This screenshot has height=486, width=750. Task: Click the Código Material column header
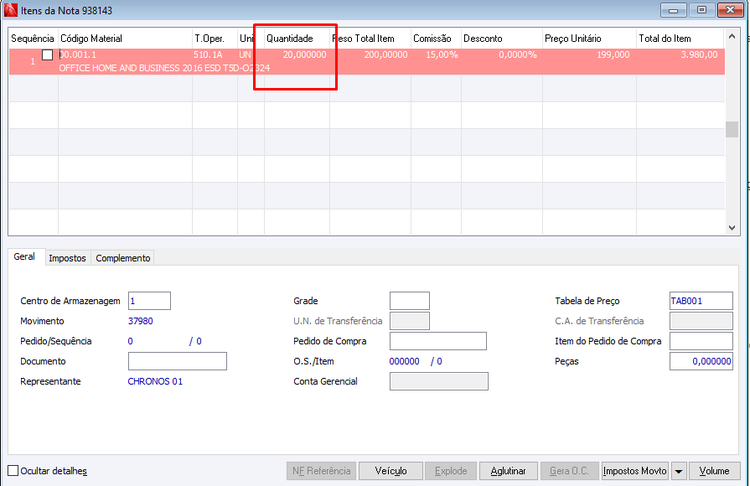pyautogui.click(x=125, y=38)
